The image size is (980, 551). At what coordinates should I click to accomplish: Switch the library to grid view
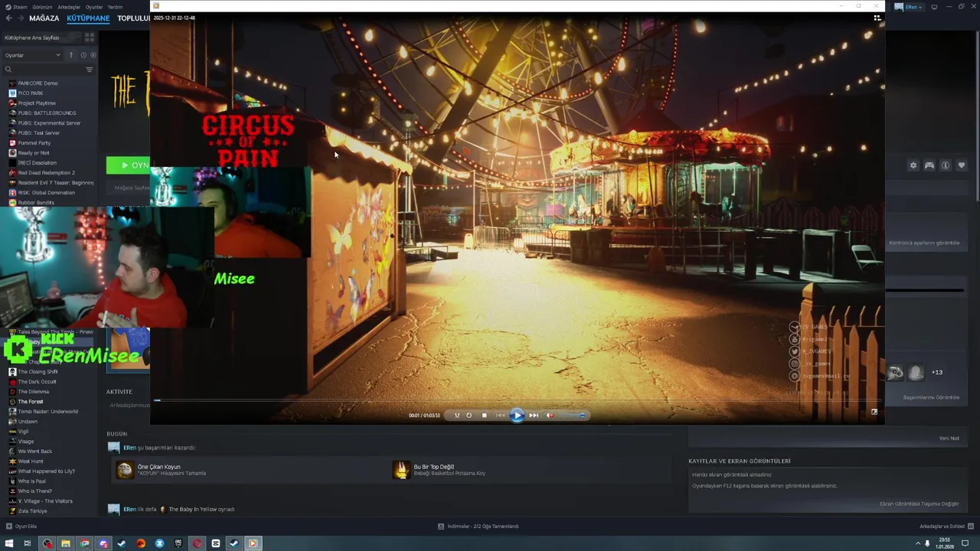point(90,37)
